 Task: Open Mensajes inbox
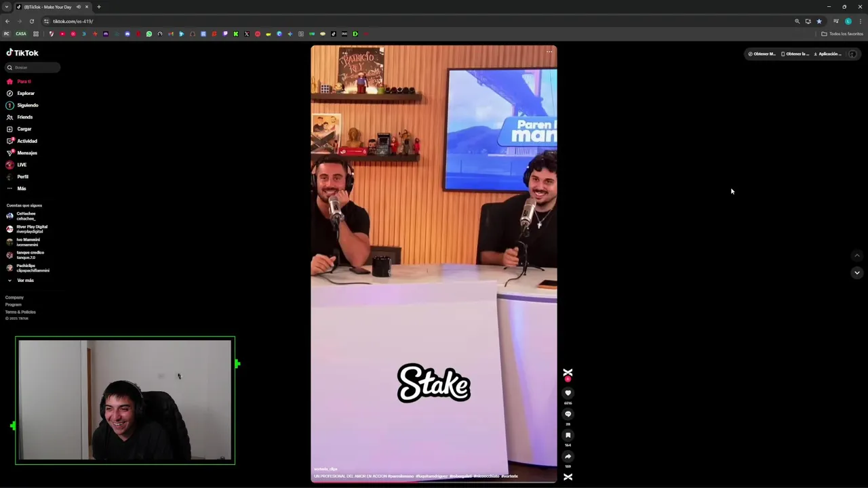tap(22, 152)
